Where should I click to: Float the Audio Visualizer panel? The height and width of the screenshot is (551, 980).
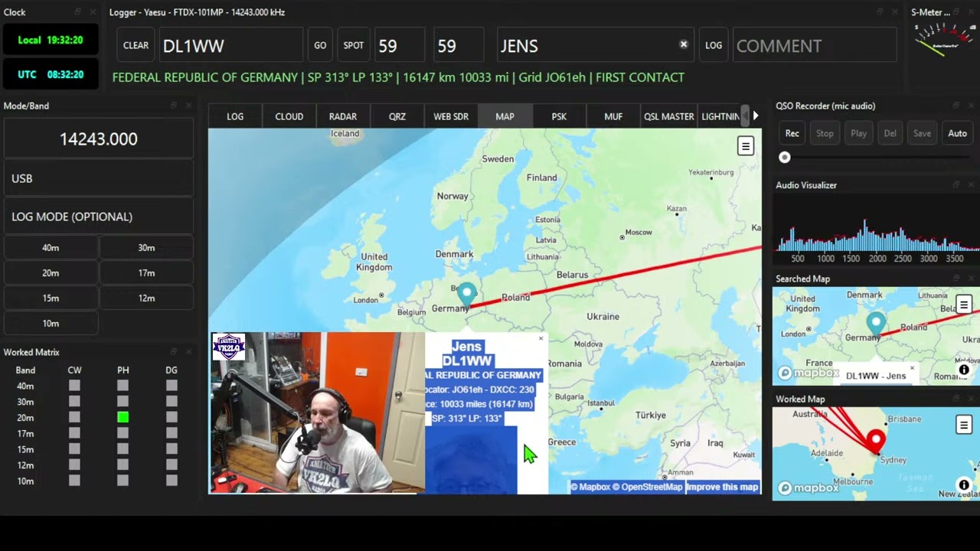pos(955,185)
